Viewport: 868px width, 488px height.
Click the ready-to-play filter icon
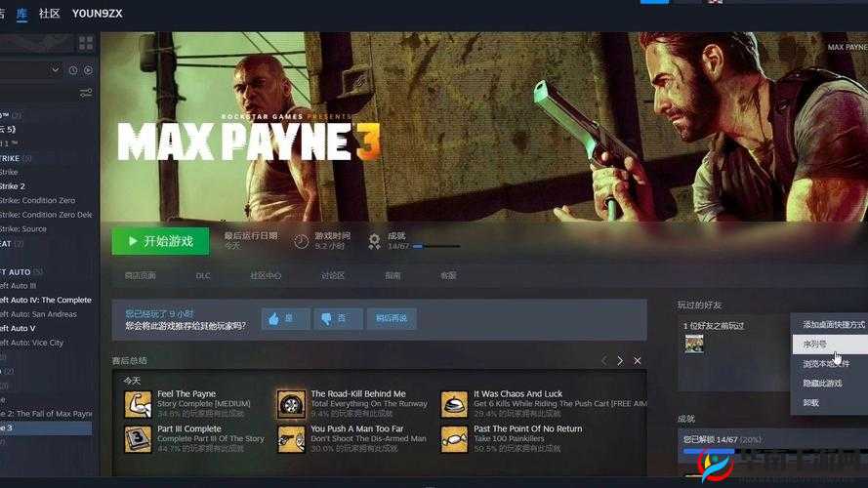coord(88,70)
